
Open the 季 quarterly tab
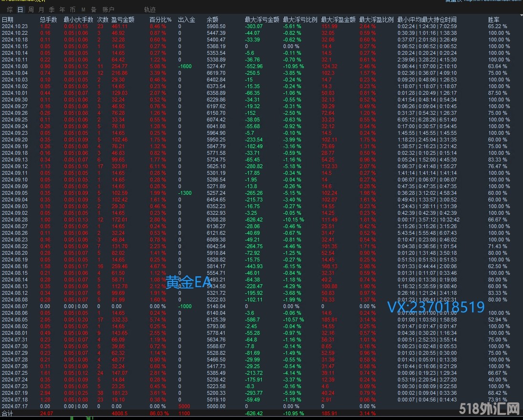(x=52, y=10)
